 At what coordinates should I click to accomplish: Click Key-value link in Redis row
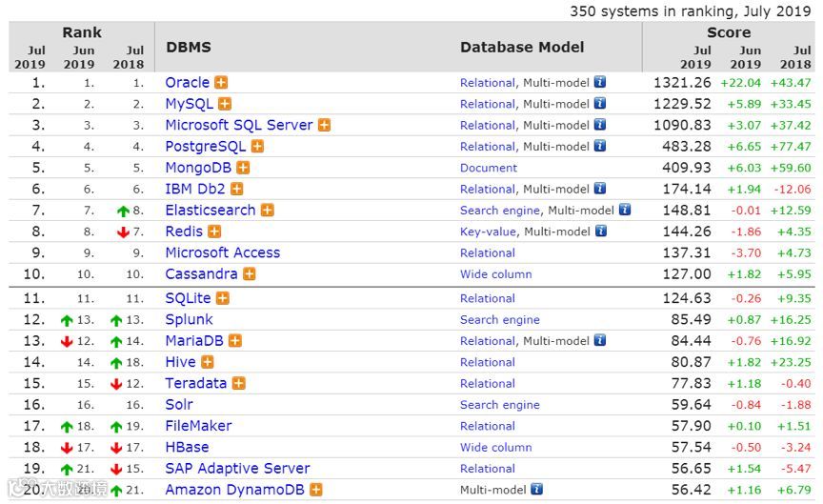[x=488, y=232]
